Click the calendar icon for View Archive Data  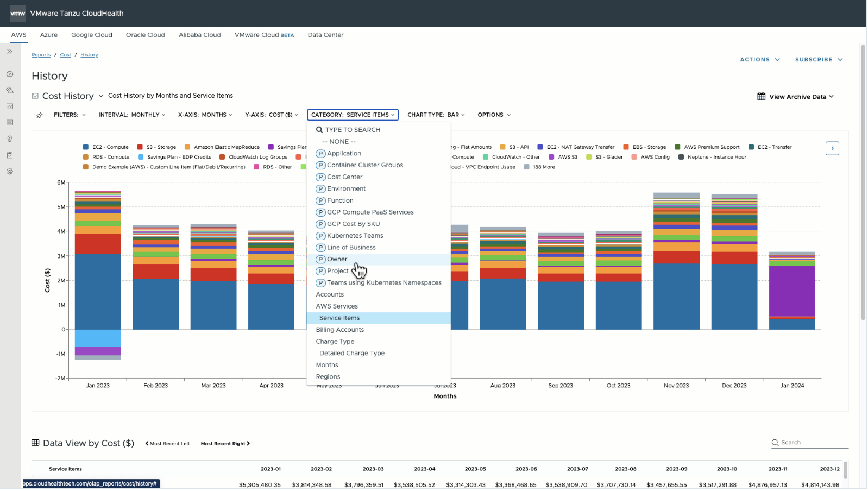pos(762,96)
